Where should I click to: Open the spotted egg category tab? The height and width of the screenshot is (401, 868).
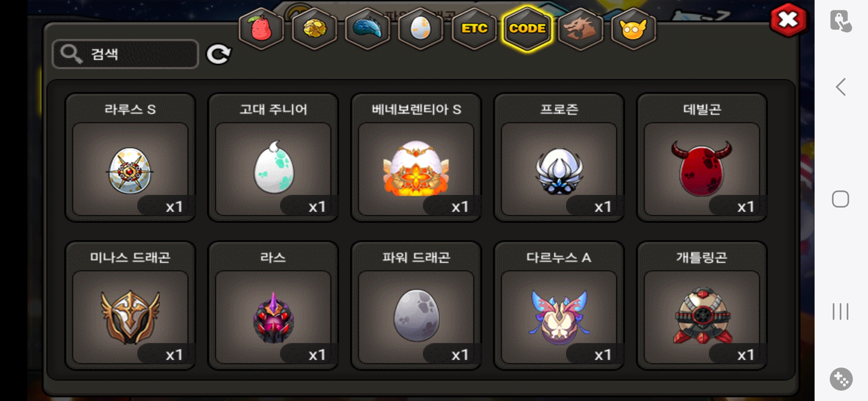[421, 29]
